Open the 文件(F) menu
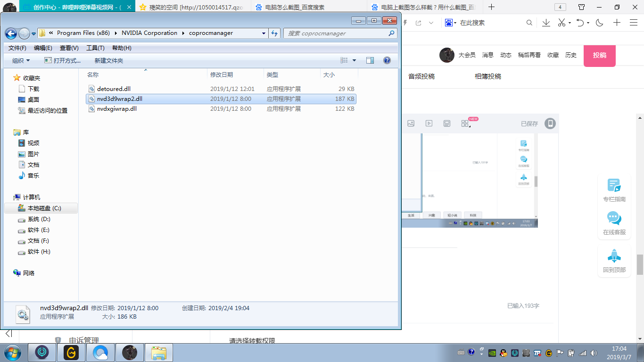 click(x=17, y=48)
